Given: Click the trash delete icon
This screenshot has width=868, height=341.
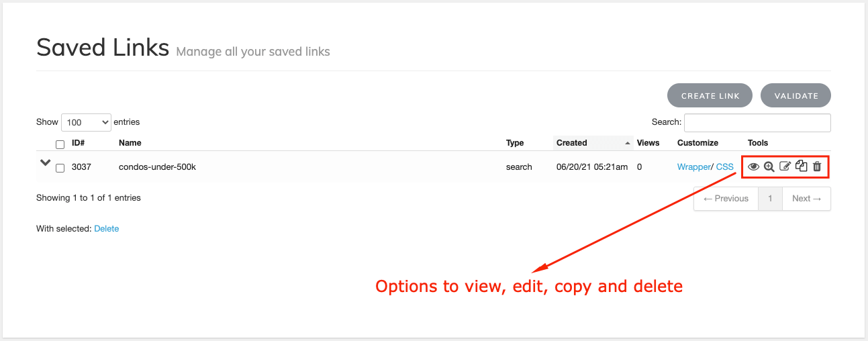Looking at the screenshot, I should pos(817,166).
